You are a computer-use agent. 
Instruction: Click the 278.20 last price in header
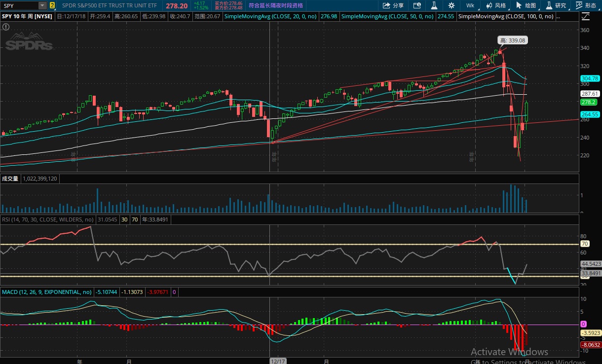click(x=177, y=5)
